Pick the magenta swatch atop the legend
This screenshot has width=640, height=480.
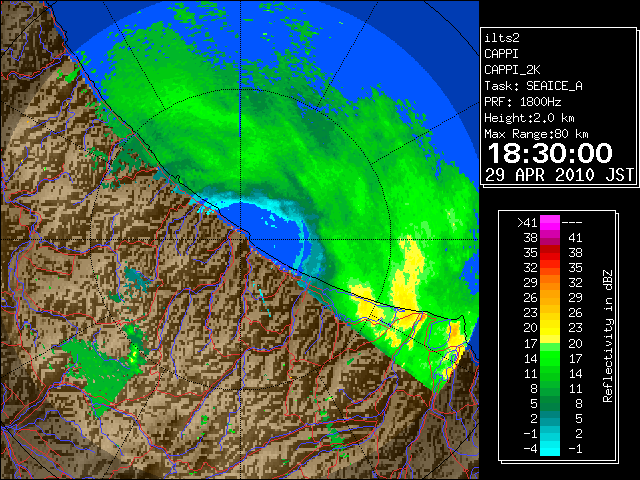(x=550, y=223)
